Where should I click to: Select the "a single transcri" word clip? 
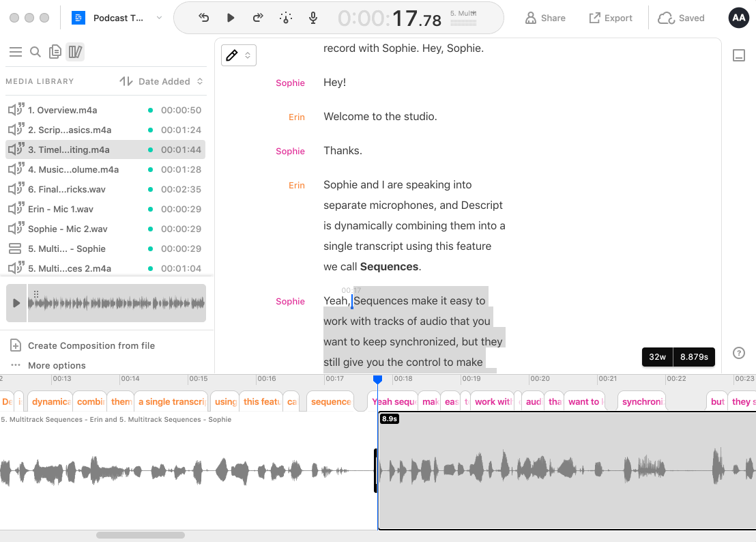171,401
